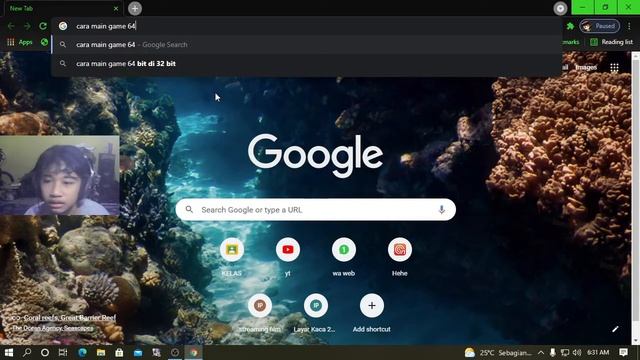
Task: Open a new tab with plus button
Action: point(135,8)
